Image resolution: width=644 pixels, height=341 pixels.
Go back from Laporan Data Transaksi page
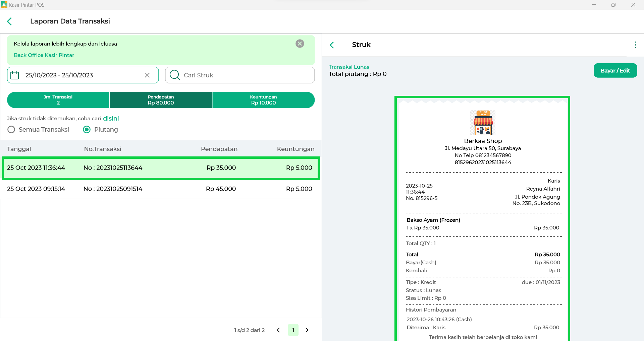[x=9, y=21]
